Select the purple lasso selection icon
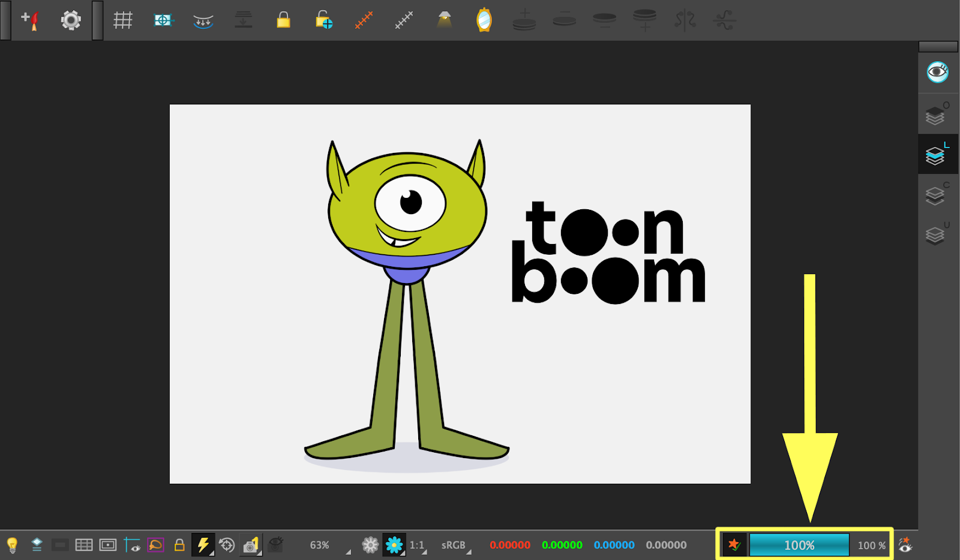The height and width of the screenshot is (560, 960). click(x=155, y=545)
